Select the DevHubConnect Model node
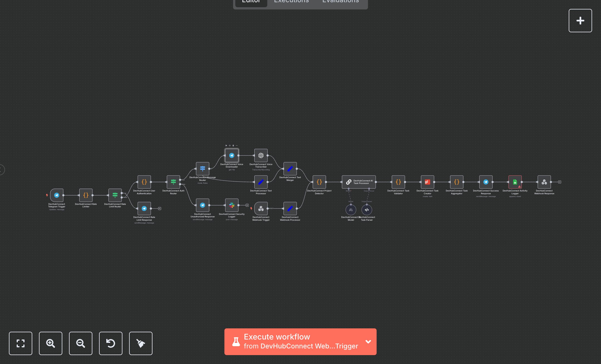Viewport: 601px width, 364px height. point(351,210)
